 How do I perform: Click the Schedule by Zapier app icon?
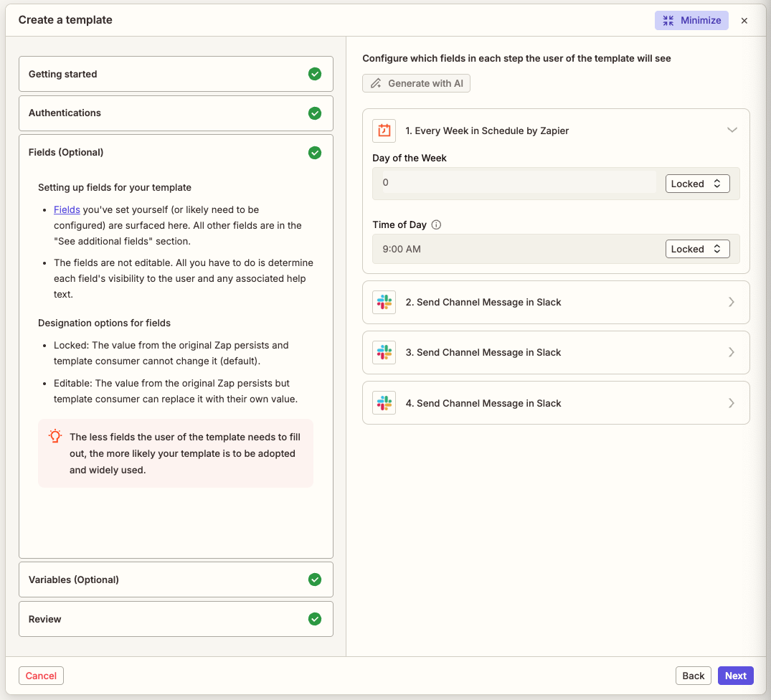[384, 131]
